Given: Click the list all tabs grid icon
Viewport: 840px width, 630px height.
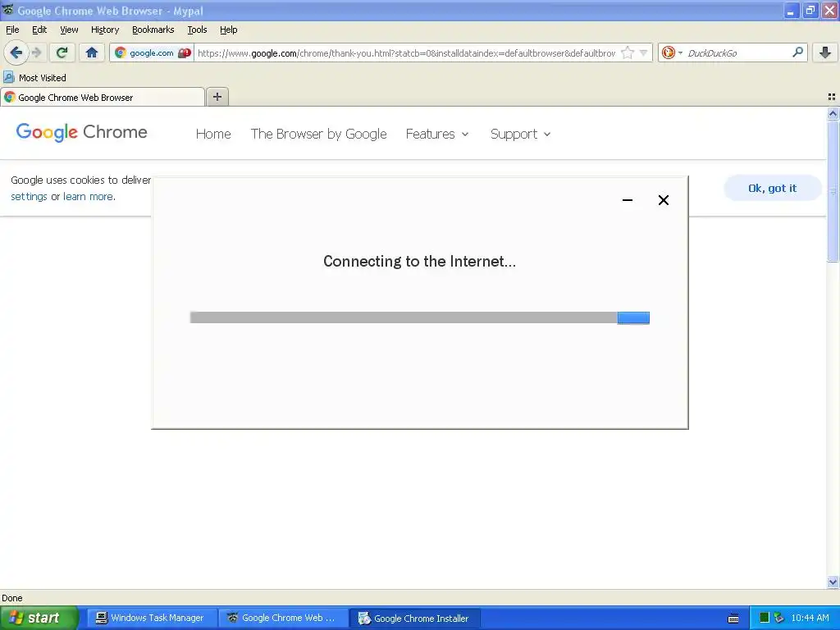Looking at the screenshot, I should [x=832, y=97].
